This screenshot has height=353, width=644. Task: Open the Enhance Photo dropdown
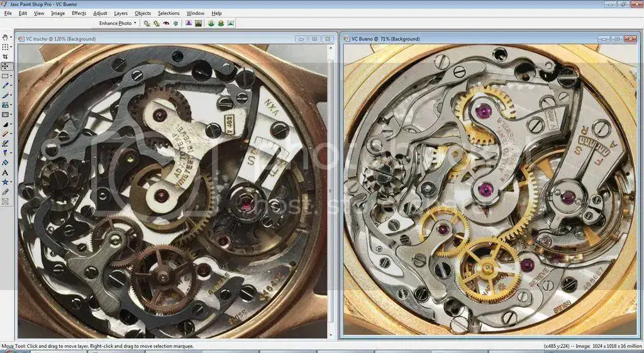point(118,23)
